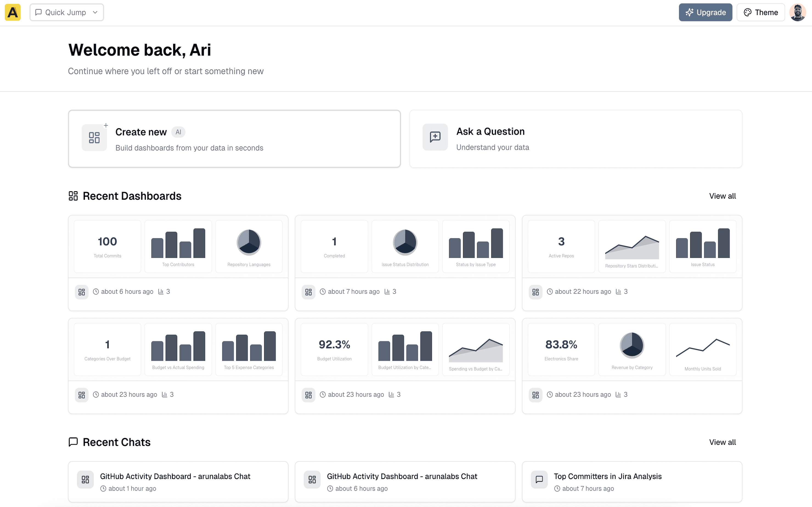Click the yellow A logo icon
The width and height of the screenshot is (812, 507).
13,12
